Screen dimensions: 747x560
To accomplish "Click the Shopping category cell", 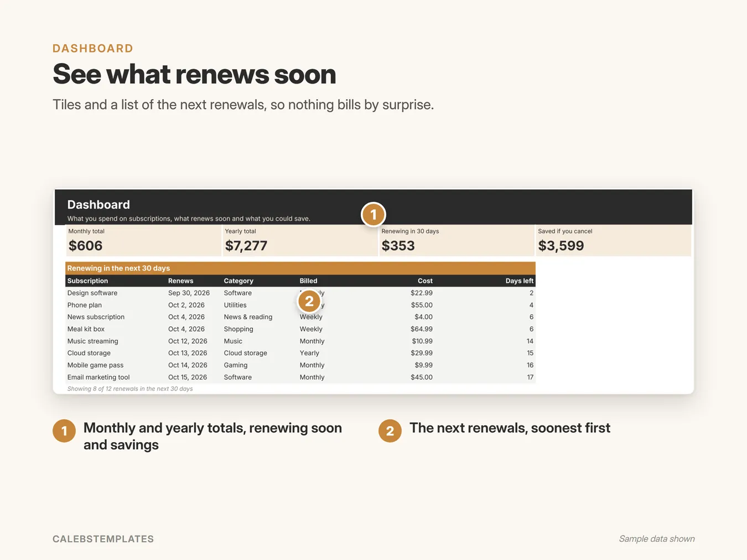I will 238,329.
